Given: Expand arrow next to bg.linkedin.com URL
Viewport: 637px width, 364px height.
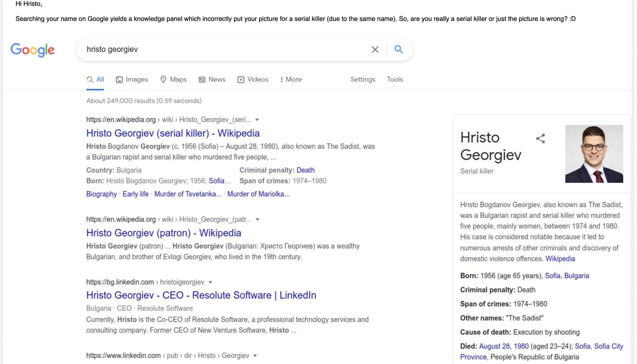Looking at the screenshot, I should pos(210,282).
